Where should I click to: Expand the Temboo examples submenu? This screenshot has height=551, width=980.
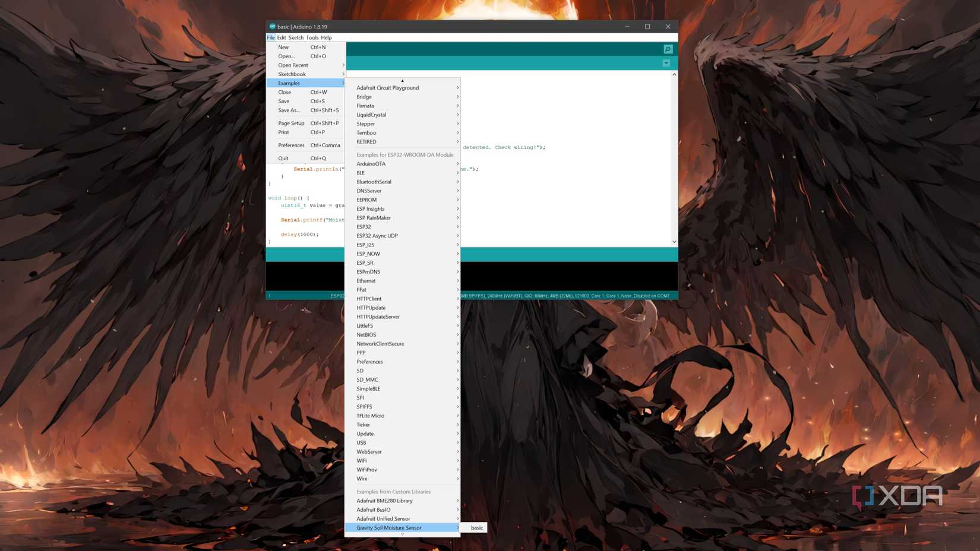(403, 133)
